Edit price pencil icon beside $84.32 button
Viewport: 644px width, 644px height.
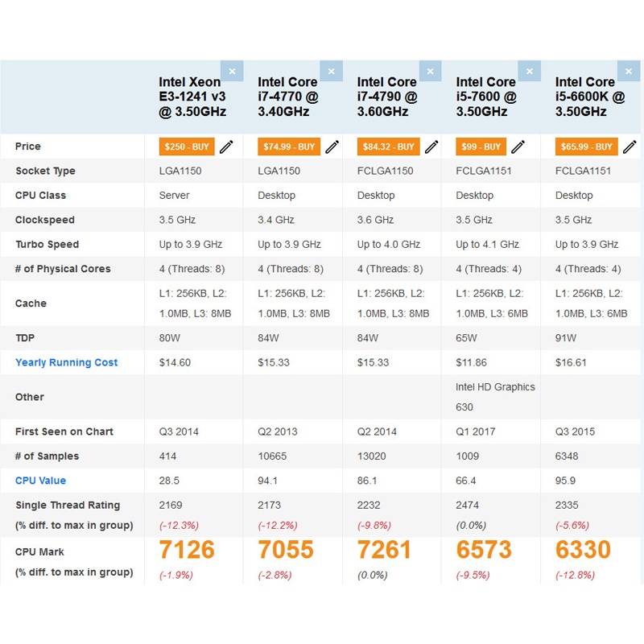(431, 147)
